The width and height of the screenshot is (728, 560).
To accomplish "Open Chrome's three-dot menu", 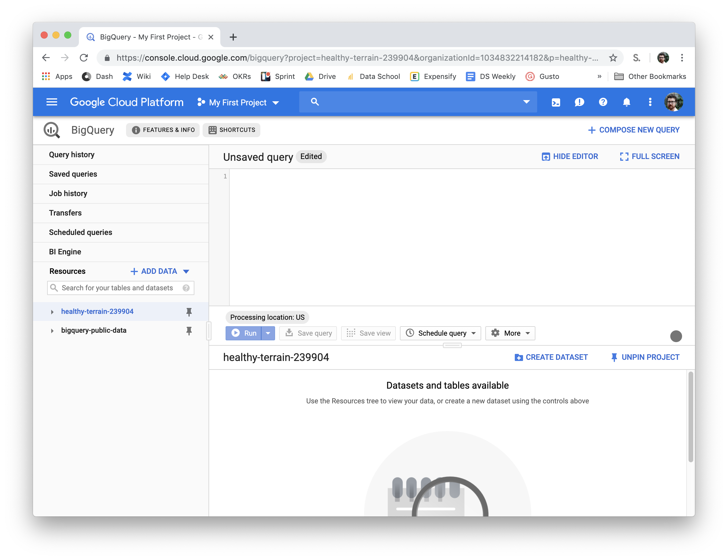I will (x=682, y=58).
